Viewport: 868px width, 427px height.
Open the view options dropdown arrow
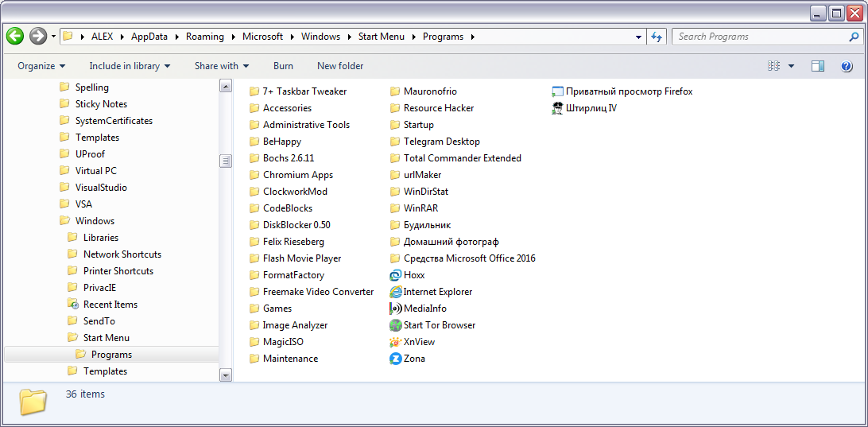(x=791, y=66)
